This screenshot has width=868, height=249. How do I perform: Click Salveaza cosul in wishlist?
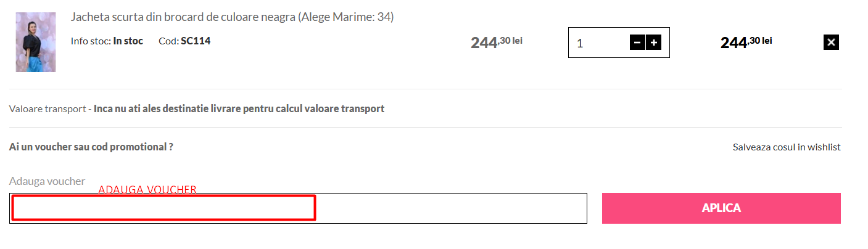(x=787, y=147)
